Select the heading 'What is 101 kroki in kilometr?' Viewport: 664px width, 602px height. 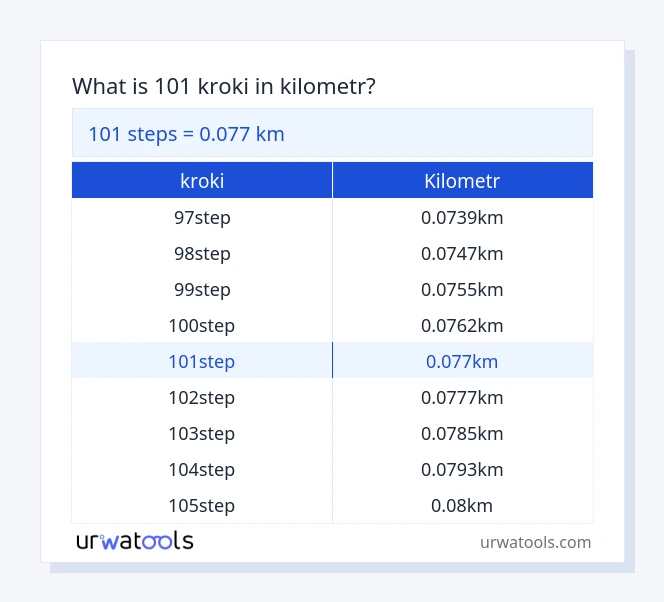(x=224, y=86)
